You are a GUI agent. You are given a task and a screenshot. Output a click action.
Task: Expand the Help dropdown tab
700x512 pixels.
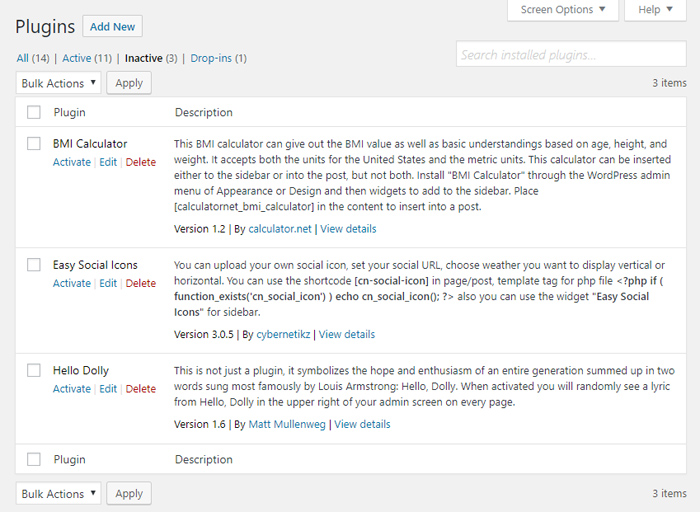click(x=655, y=10)
